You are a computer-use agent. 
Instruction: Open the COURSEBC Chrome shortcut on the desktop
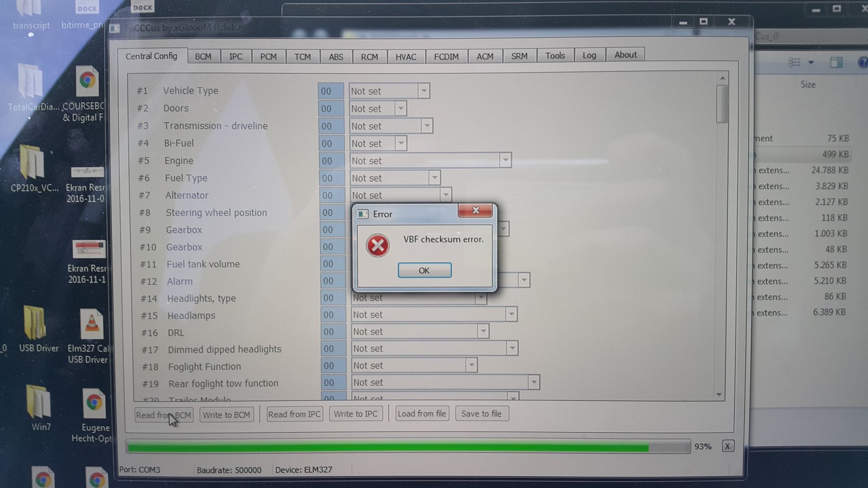[85, 93]
